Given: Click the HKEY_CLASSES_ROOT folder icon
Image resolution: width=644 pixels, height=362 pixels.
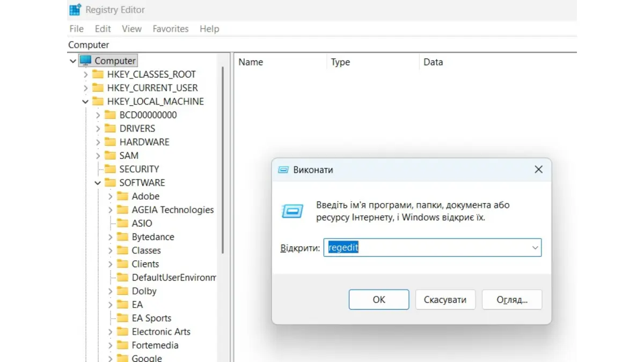Looking at the screenshot, I should 98,74.
